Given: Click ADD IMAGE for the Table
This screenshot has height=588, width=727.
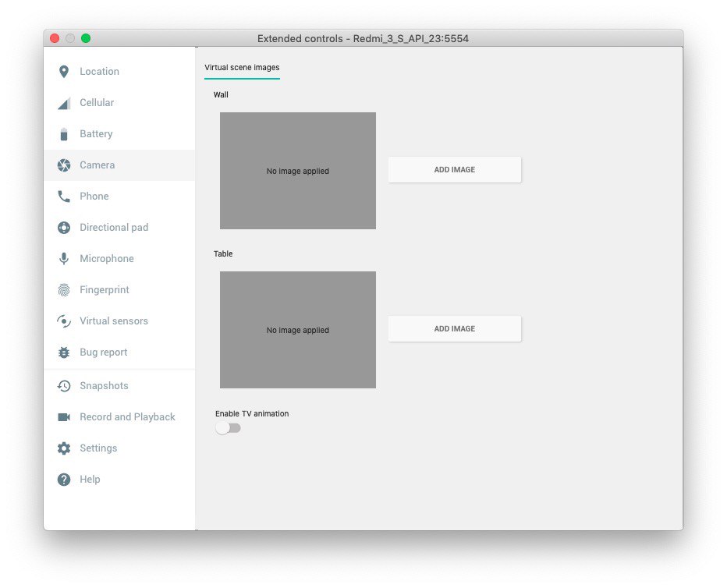Looking at the screenshot, I should coord(455,329).
